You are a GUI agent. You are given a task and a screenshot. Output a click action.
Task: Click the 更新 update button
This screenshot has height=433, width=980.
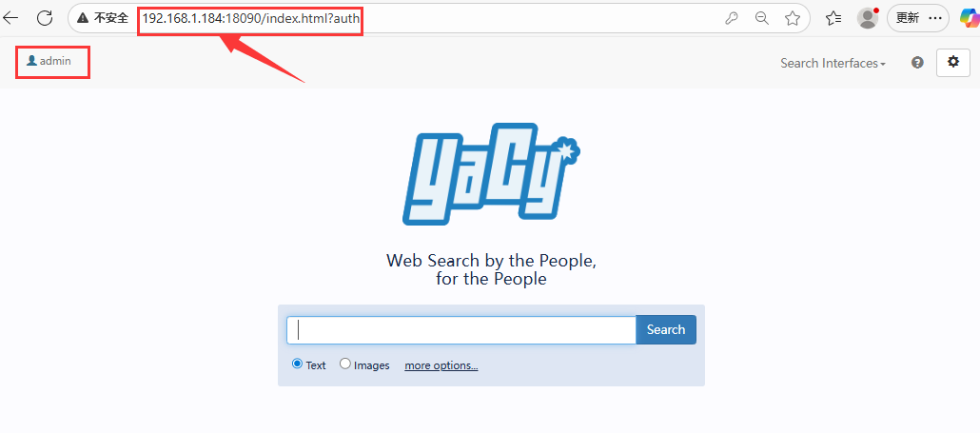908,18
